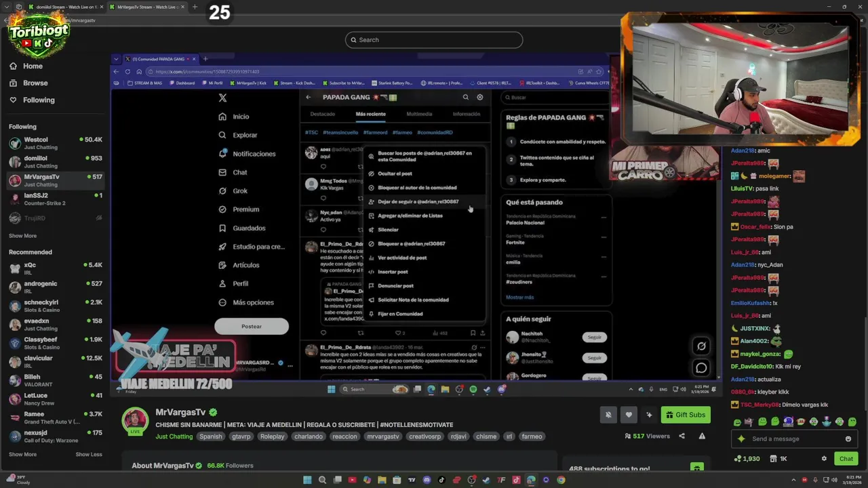Open xQc recommended channel

coord(55,268)
